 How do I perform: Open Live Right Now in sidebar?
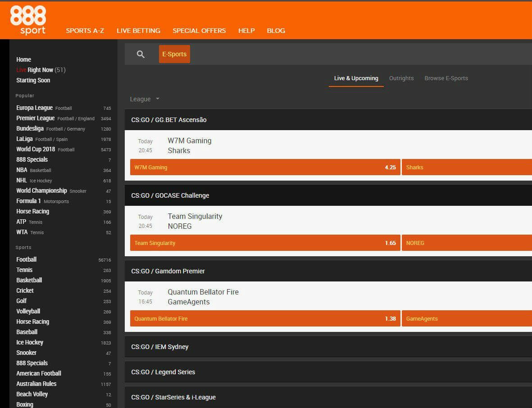[x=41, y=70]
